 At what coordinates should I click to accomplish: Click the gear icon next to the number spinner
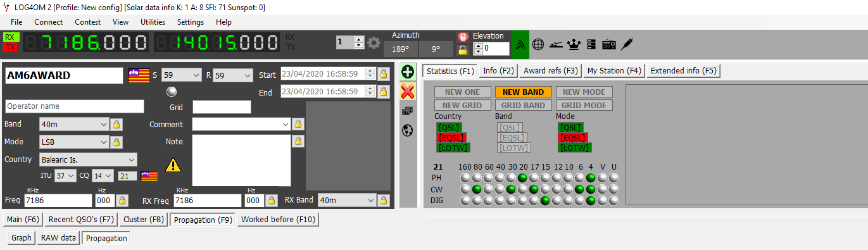click(x=374, y=42)
